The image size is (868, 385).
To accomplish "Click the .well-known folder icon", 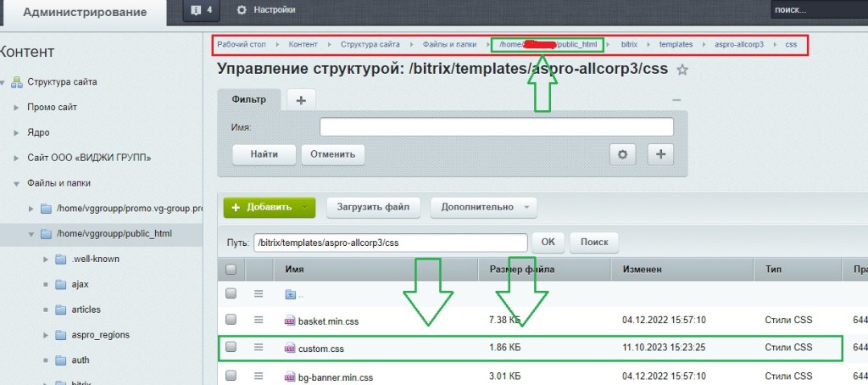I will [x=60, y=259].
